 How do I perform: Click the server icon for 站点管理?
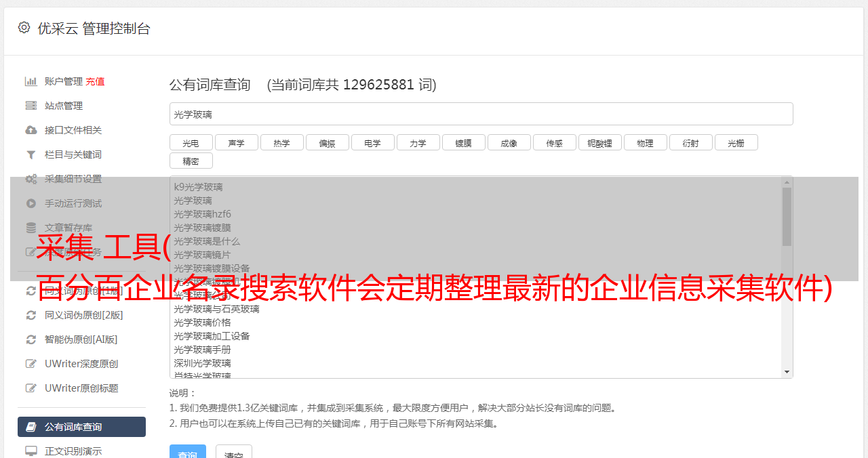tap(31, 106)
